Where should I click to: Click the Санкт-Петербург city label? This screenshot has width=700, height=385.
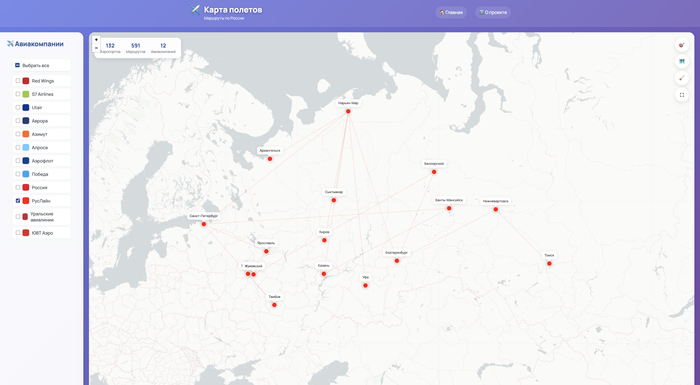(204, 216)
